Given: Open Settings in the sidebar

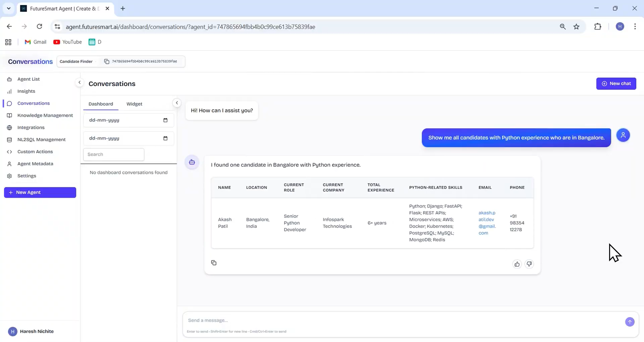Looking at the screenshot, I should pos(27,176).
